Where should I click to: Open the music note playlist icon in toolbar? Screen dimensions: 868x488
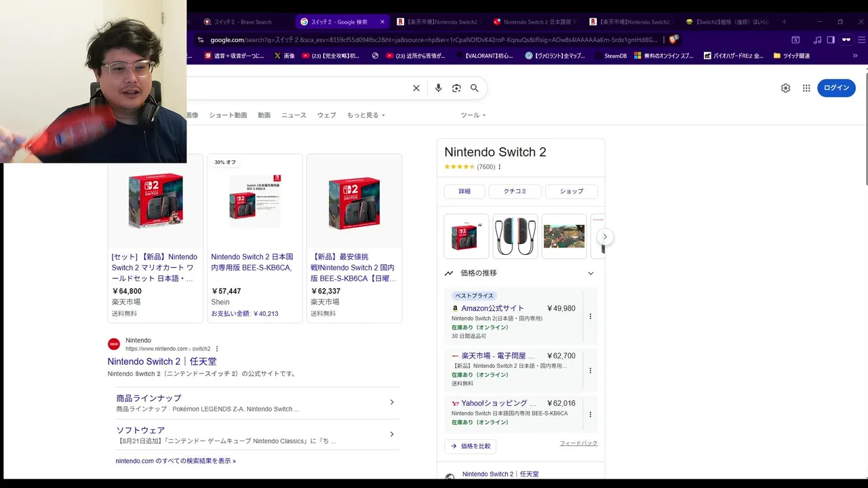[817, 40]
